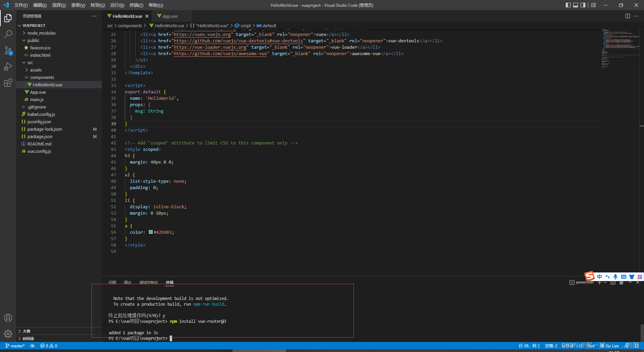Toggle punctuation mode in the Sogou toolbar
Viewport: 644px width, 352px height.
(x=607, y=277)
